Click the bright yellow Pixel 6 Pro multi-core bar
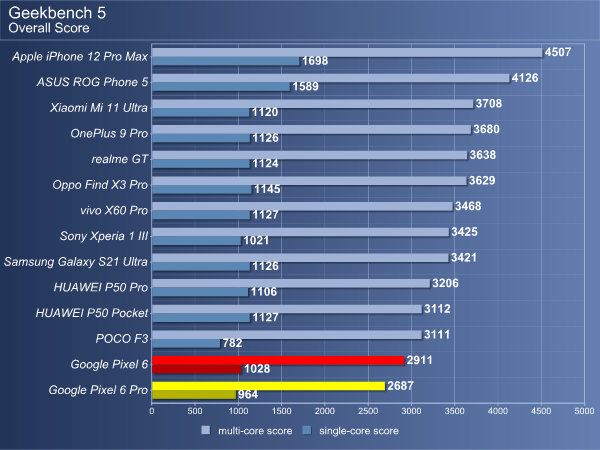Image resolution: width=600 pixels, height=450 pixels. point(268,386)
